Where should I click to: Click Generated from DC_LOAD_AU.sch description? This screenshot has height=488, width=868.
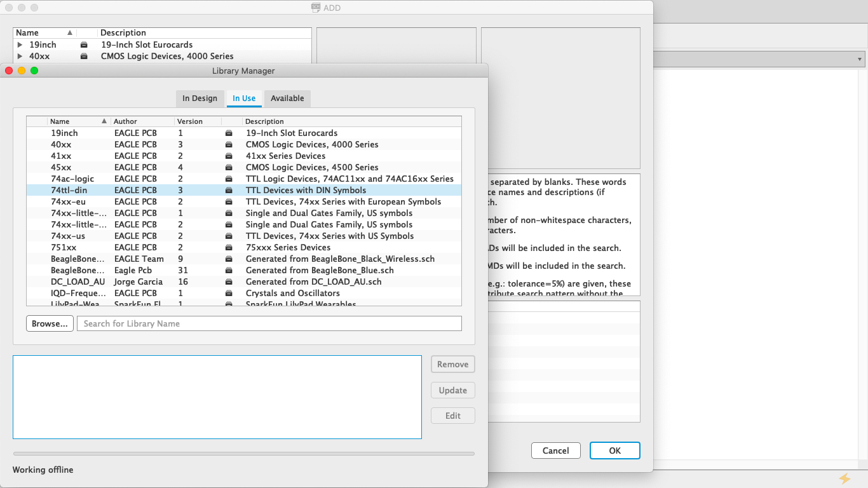click(314, 282)
